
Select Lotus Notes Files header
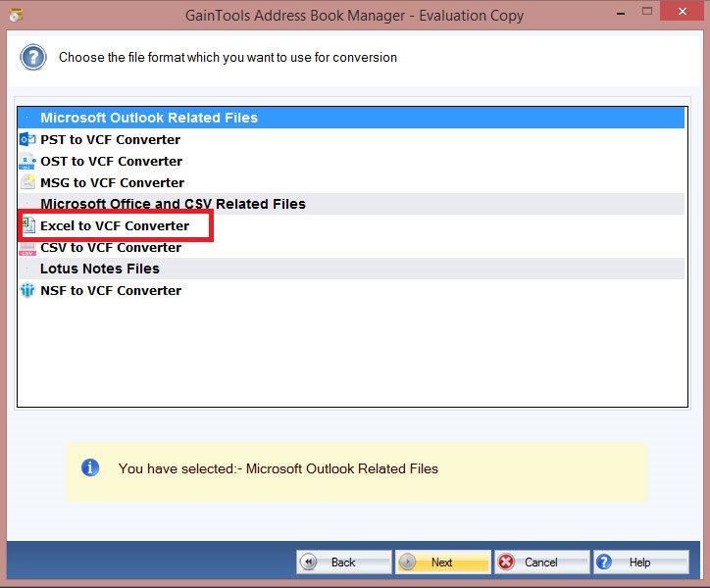(351, 269)
